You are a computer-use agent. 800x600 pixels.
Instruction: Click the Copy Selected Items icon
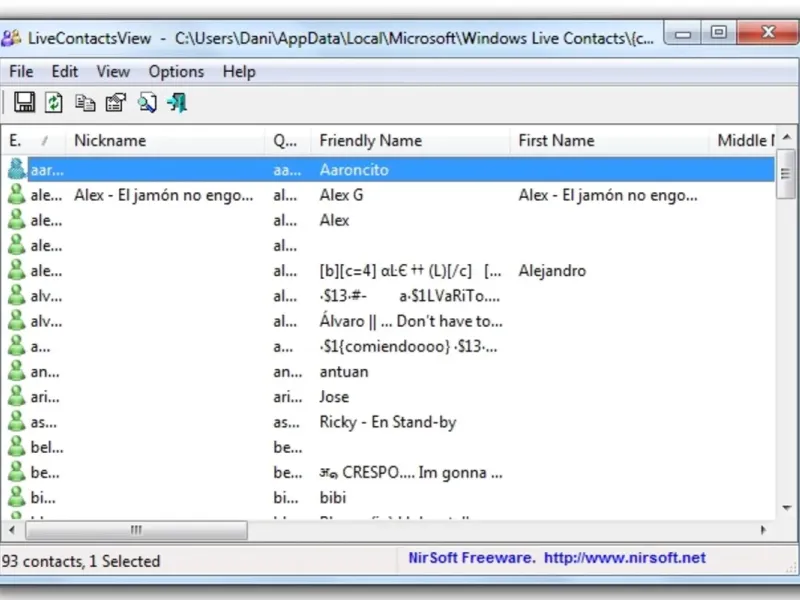pyautogui.click(x=85, y=103)
